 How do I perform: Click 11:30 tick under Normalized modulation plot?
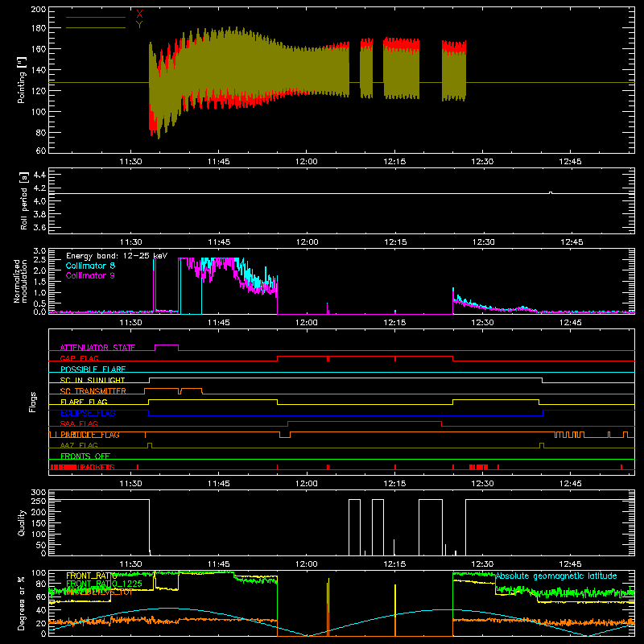point(130,323)
